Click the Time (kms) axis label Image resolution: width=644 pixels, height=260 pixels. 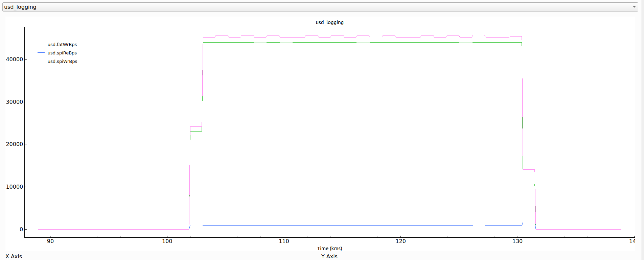point(329,249)
